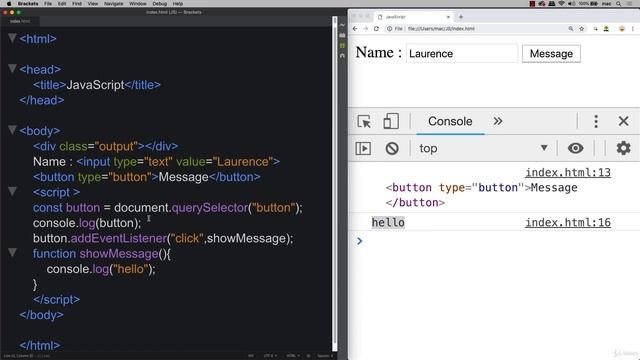Open the Chrome three-dot menu
Screen dimensions: 640x360
[633, 29]
